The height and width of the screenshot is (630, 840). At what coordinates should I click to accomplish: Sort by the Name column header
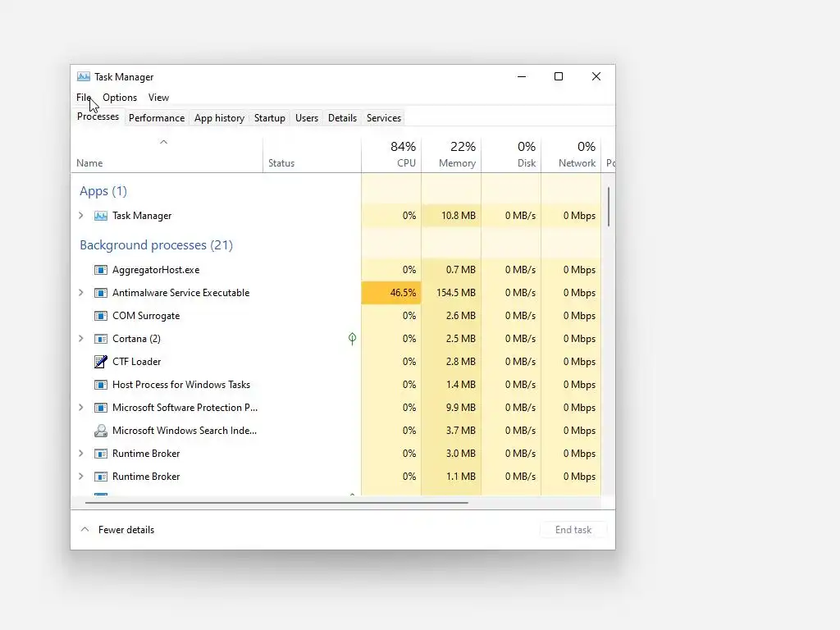167,155
